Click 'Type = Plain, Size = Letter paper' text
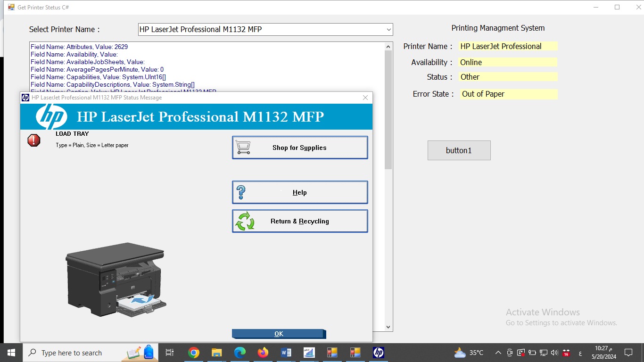644x362 pixels. tap(92, 145)
